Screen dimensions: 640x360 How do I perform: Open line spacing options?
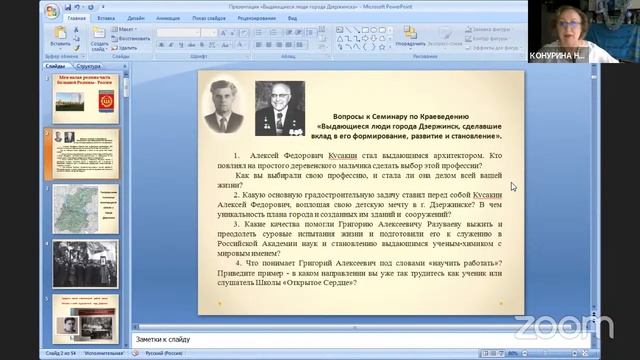click(311, 33)
